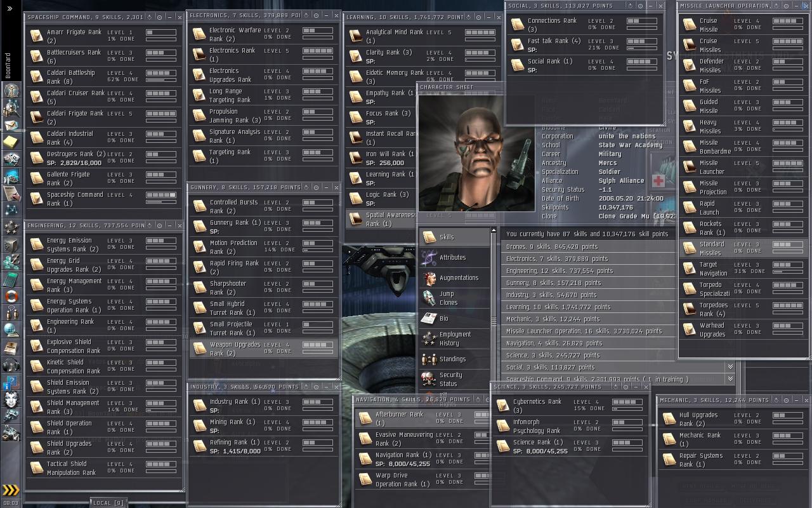The image size is (812, 508).
Task: Open the headphones jukebox icon in sidebar
Action: click(11, 364)
